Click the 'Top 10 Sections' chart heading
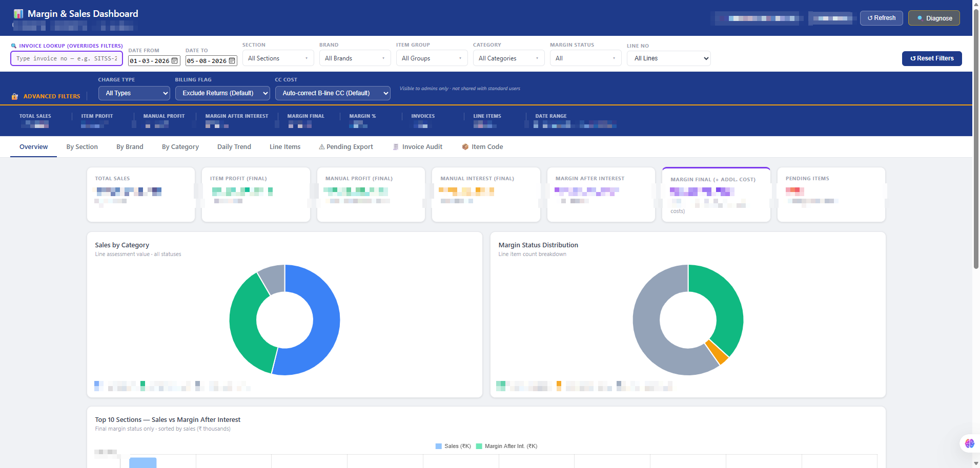Screen dimensions: 980x468 click(168, 420)
